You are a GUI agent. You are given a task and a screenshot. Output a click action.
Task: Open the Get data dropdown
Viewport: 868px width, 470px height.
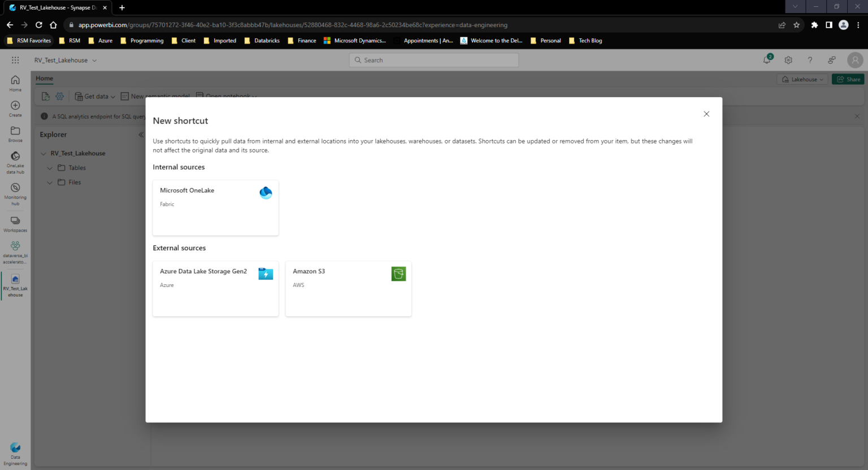point(95,97)
